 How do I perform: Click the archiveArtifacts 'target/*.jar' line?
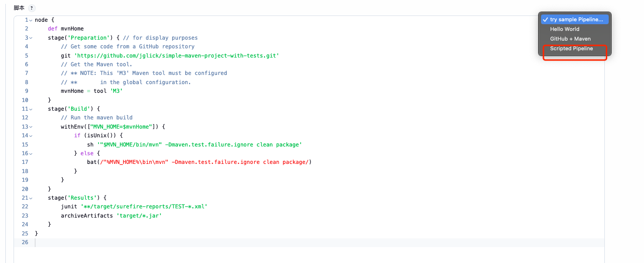(111, 215)
